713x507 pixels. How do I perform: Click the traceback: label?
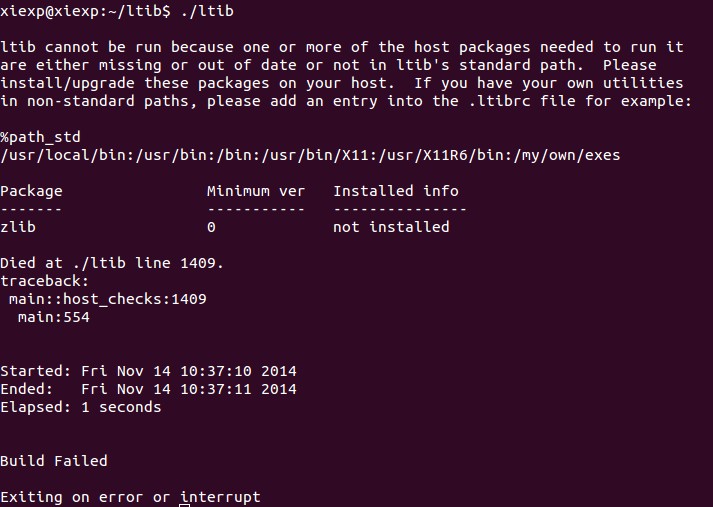[45, 281]
